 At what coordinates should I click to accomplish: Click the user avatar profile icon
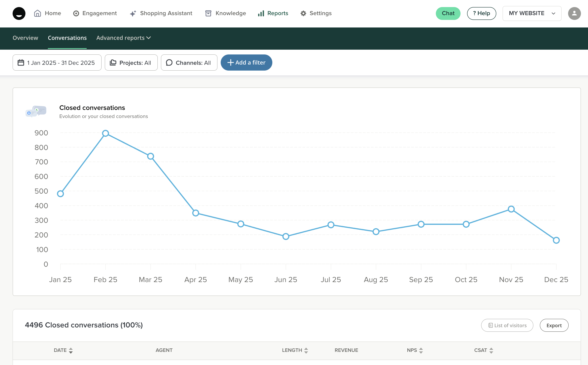pos(574,13)
